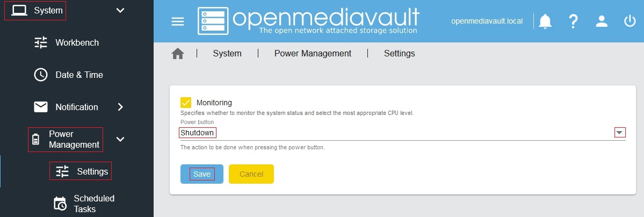Image resolution: width=644 pixels, height=217 pixels.
Task: Click the yellow Cancel button
Action: (251, 174)
